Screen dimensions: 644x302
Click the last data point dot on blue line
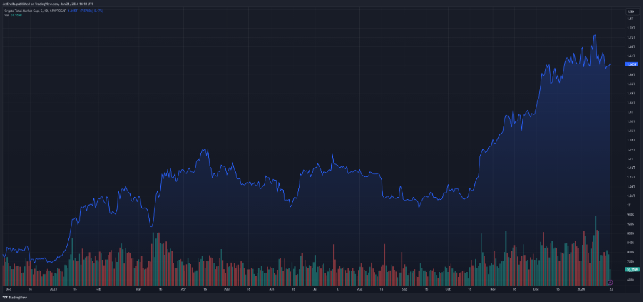[610, 64]
